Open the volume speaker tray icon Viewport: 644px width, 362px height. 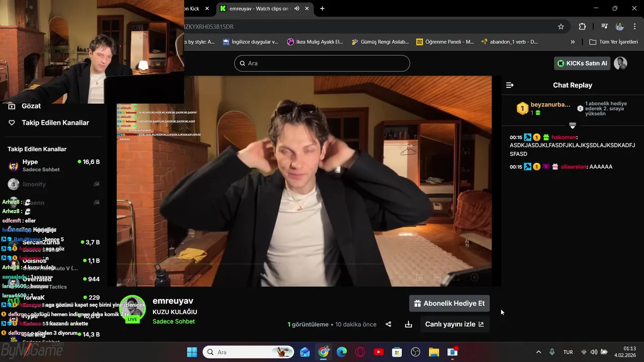pyautogui.click(x=594, y=352)
